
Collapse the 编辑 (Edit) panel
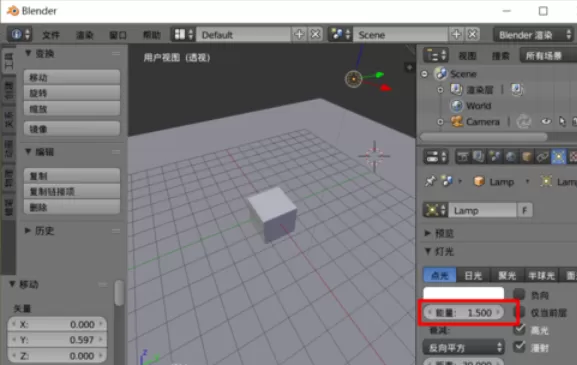pyautogui.click(x=28, y=152)
